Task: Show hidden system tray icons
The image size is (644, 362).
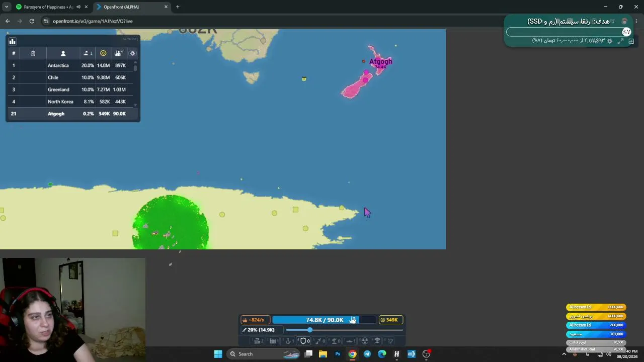Action: (564, 354)
